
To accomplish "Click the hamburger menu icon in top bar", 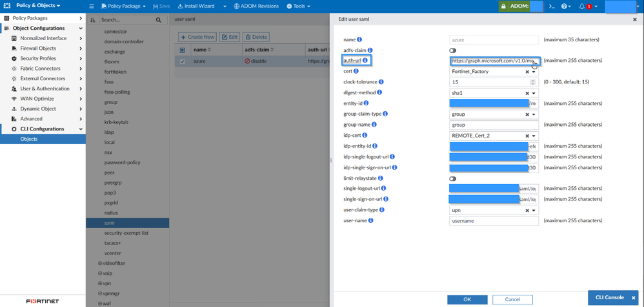I will (x=92, y=6).
